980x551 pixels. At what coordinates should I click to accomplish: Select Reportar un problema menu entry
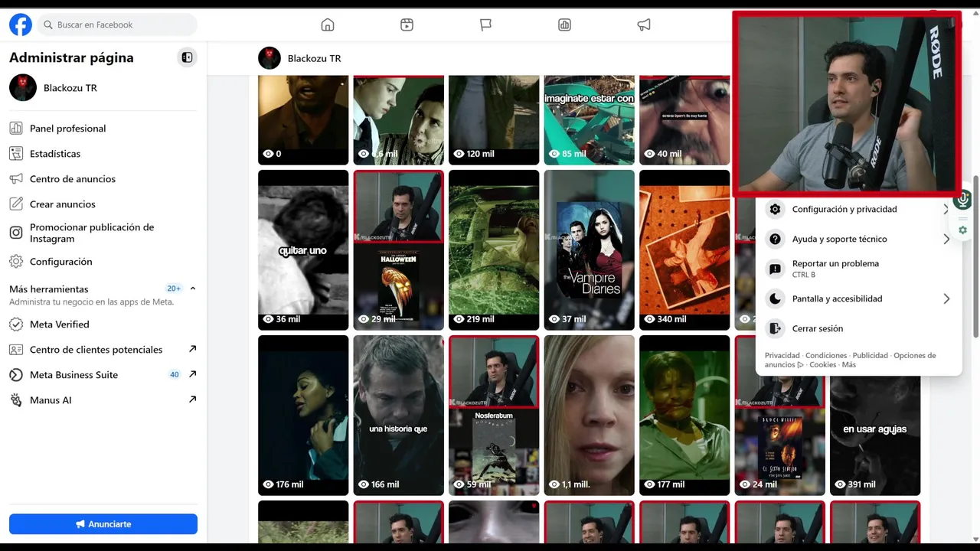[x=859, y=269]
